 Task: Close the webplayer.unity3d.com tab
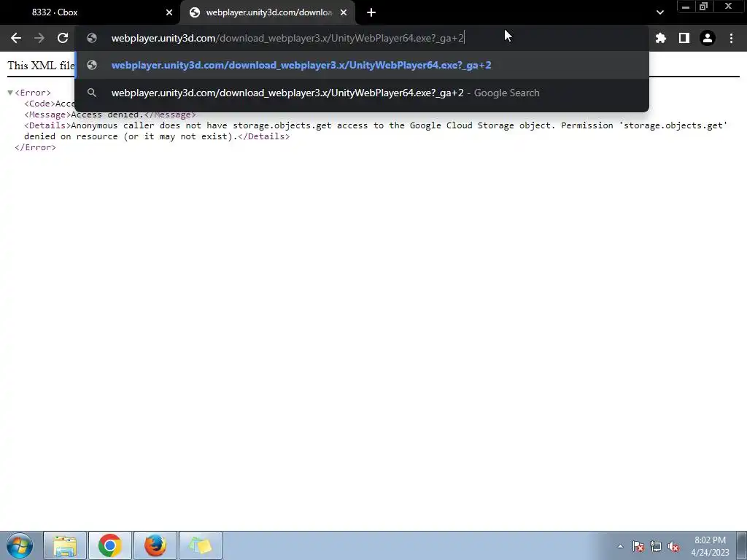click(x=344, y=12)
